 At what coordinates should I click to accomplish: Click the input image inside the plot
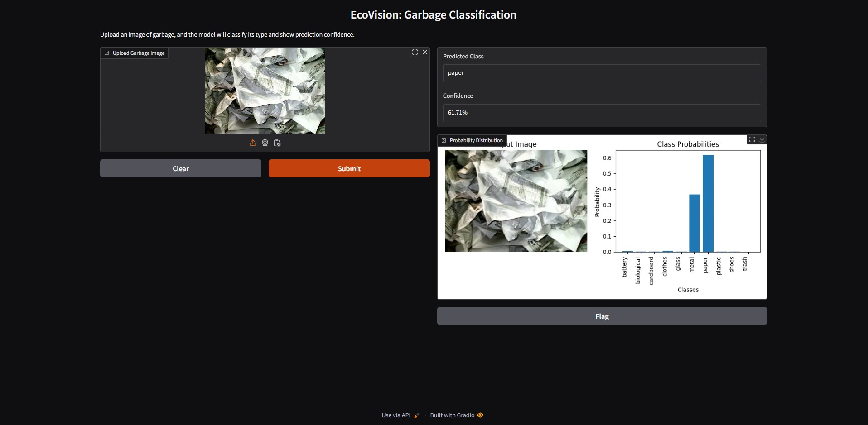(x=516, y=201)
